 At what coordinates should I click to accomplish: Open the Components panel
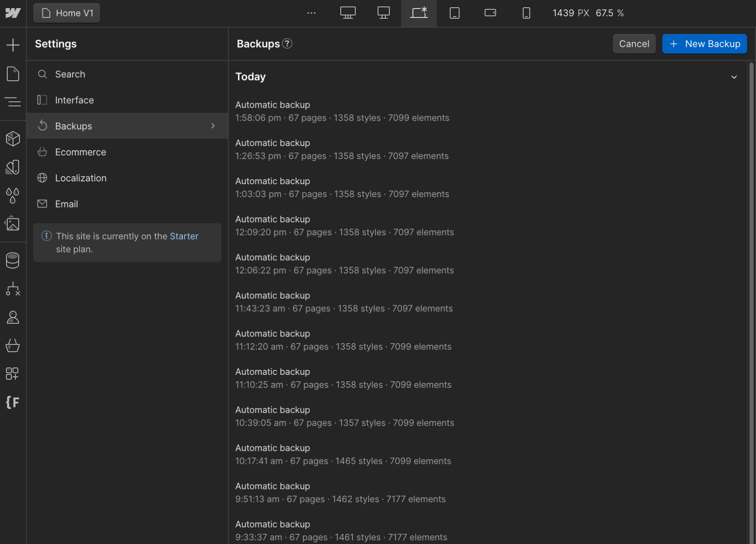click(13, 138)
